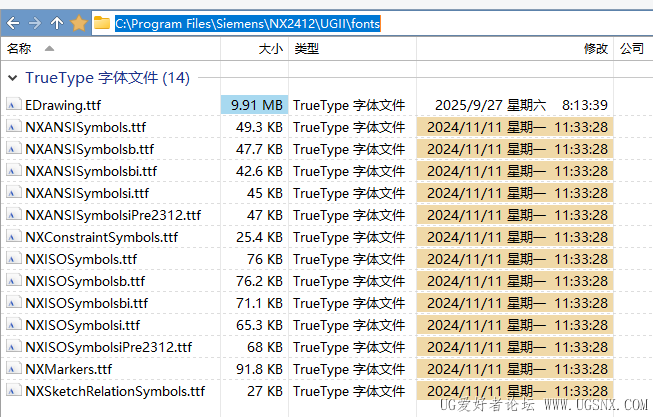Select the EDrawing.ttf file icon

coord(13,105)
